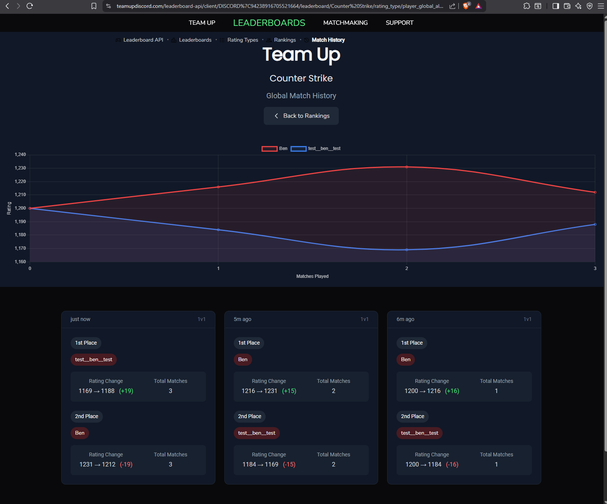Viewport: 607px width, 504px height.
Task: Click Back to Rankings button
Action: [302, 116]
